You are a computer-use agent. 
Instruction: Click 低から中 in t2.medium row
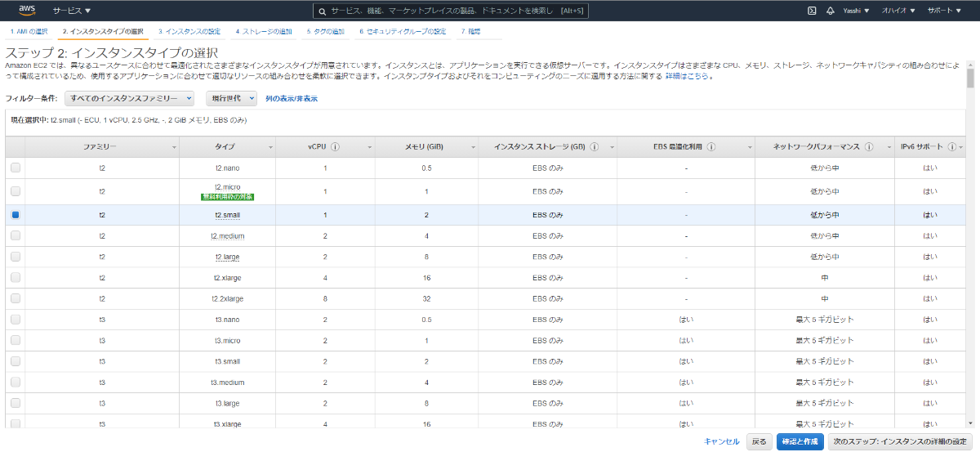click(x=825, y=235)
